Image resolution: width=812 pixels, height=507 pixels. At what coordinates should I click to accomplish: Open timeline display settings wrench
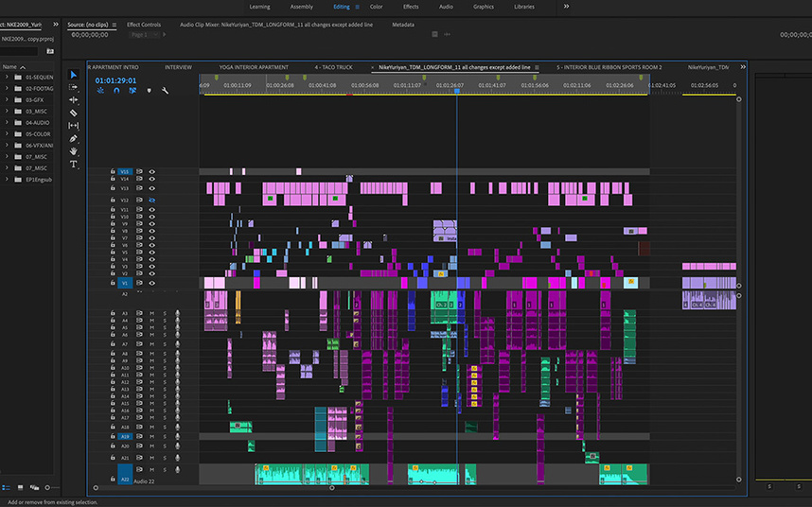(165, 91)
